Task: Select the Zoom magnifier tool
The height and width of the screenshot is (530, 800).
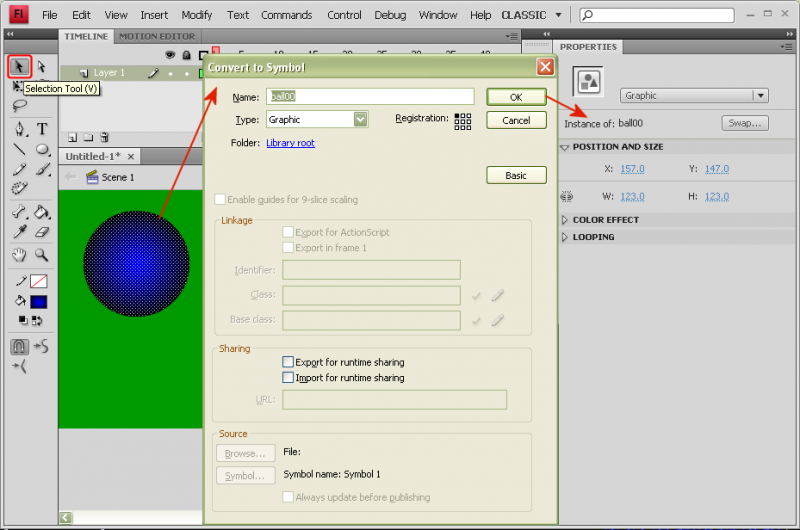Action: pos(42,255)
